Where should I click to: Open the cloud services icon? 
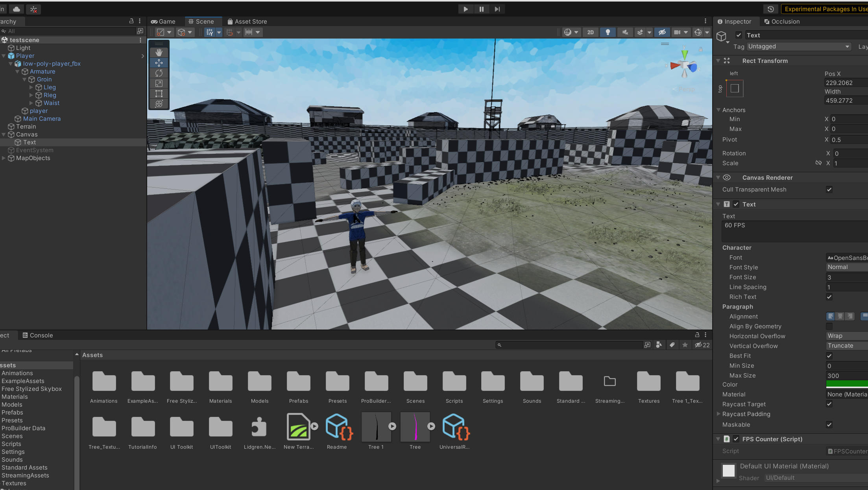coord(17,9)
